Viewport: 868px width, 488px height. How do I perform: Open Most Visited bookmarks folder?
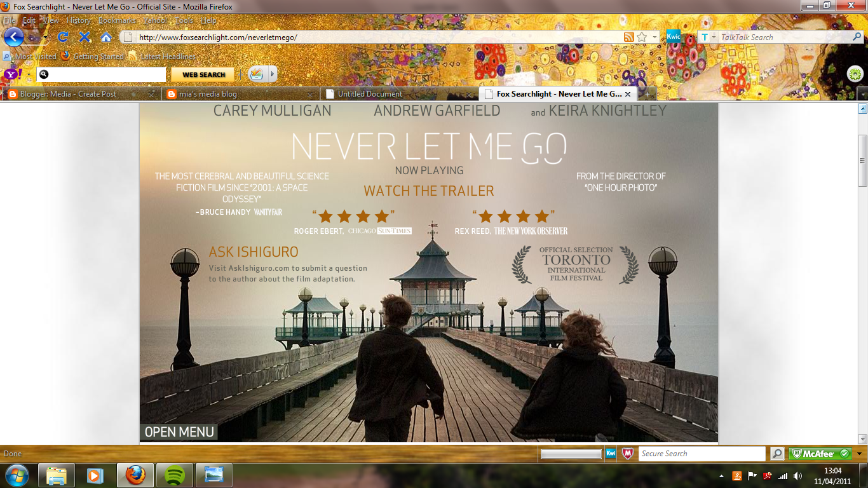click(31, 57)
